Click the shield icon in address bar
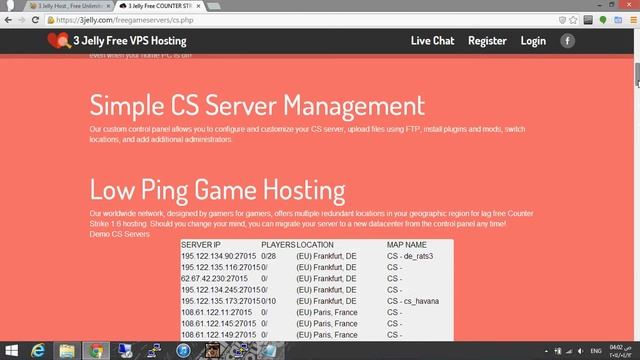640x360 pixels. (x=562, y=20)
